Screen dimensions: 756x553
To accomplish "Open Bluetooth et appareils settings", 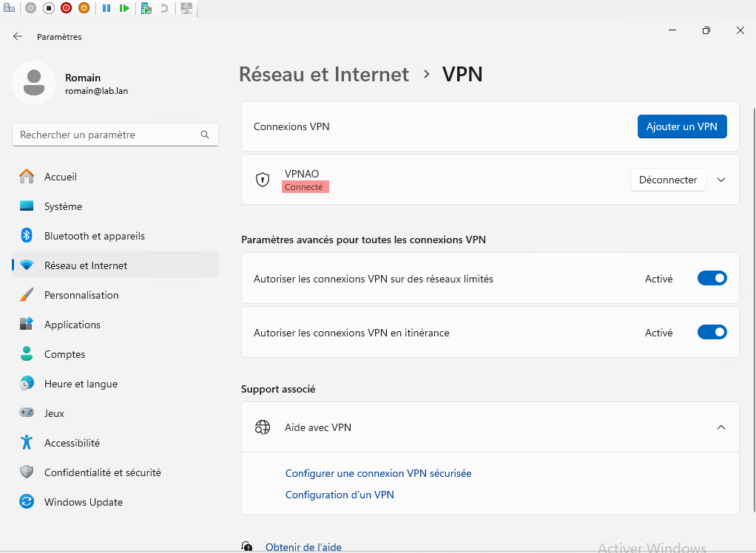I will [94, 236].
